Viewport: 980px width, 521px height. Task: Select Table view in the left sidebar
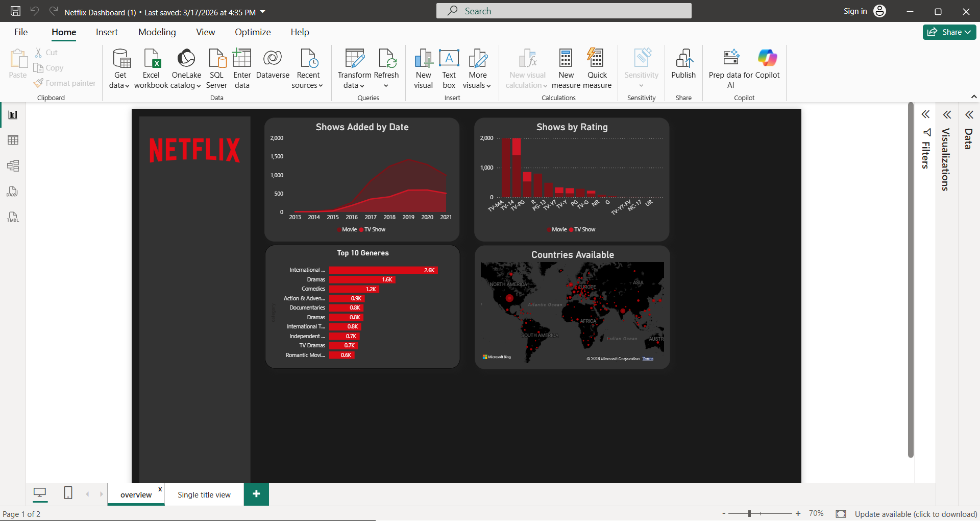tap(12, 140)
